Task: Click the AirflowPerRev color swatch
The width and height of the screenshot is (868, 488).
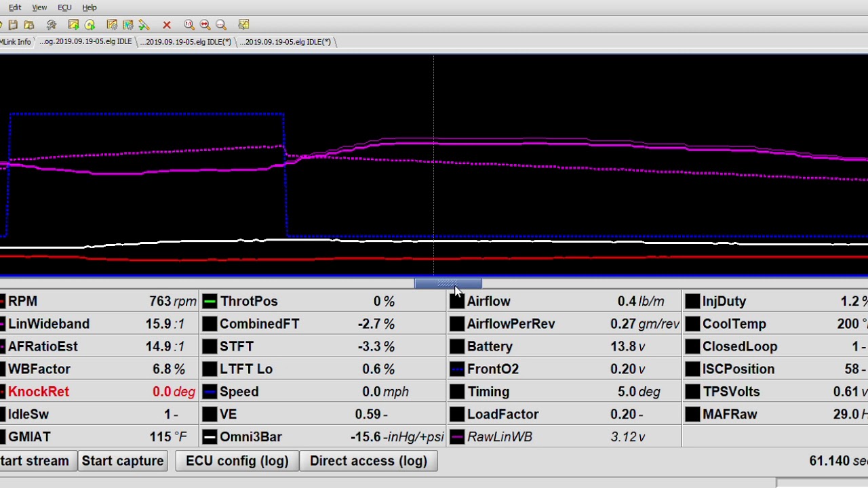Action: (457, 324)
